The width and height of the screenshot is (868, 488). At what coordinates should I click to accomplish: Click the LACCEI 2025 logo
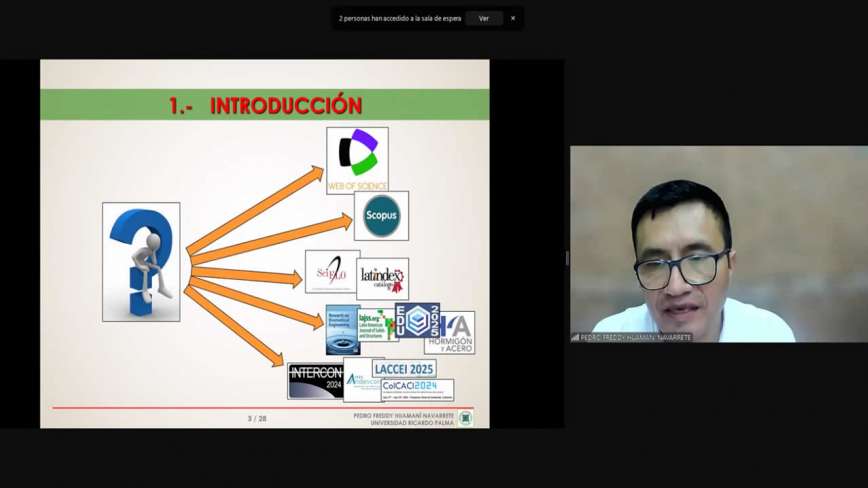404,368
